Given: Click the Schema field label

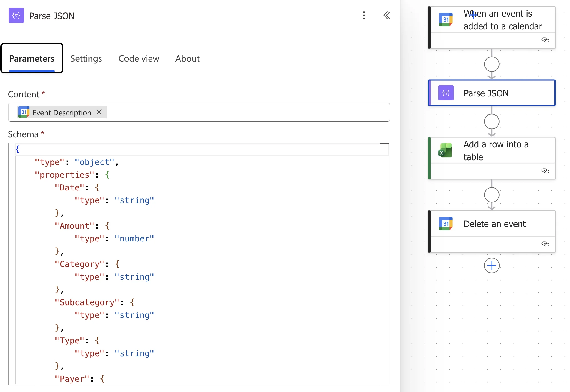Looking at the screenshot, I should pos(23,134).
